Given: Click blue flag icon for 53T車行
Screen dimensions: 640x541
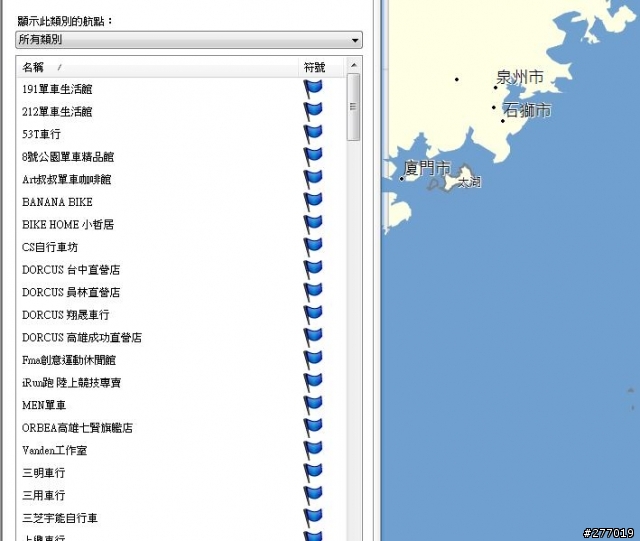Looking at the screenshot, I should (x=313, y=134).
